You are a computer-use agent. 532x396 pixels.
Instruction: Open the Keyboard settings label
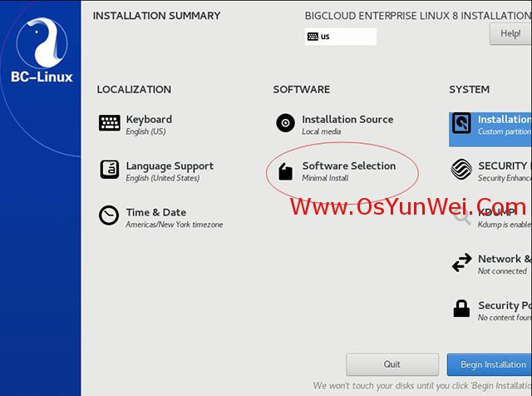click(149, 119)
